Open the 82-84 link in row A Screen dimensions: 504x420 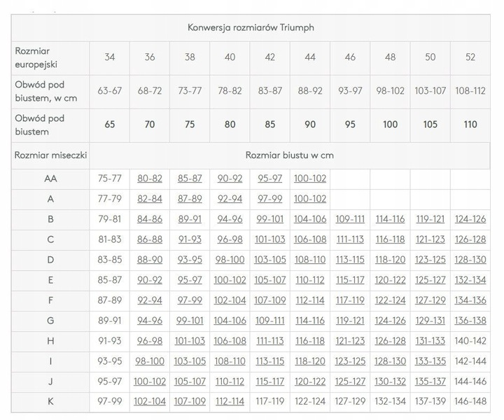[x=150, y=199]
